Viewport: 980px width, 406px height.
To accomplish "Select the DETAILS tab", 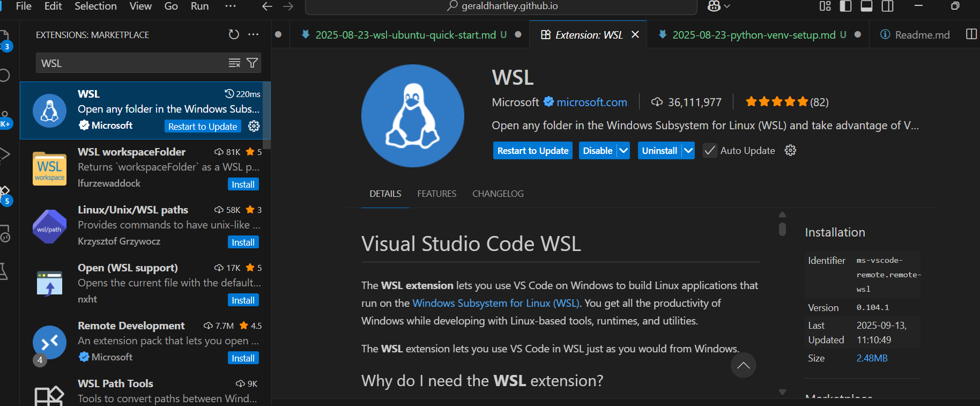I will (x=385, y=194).
